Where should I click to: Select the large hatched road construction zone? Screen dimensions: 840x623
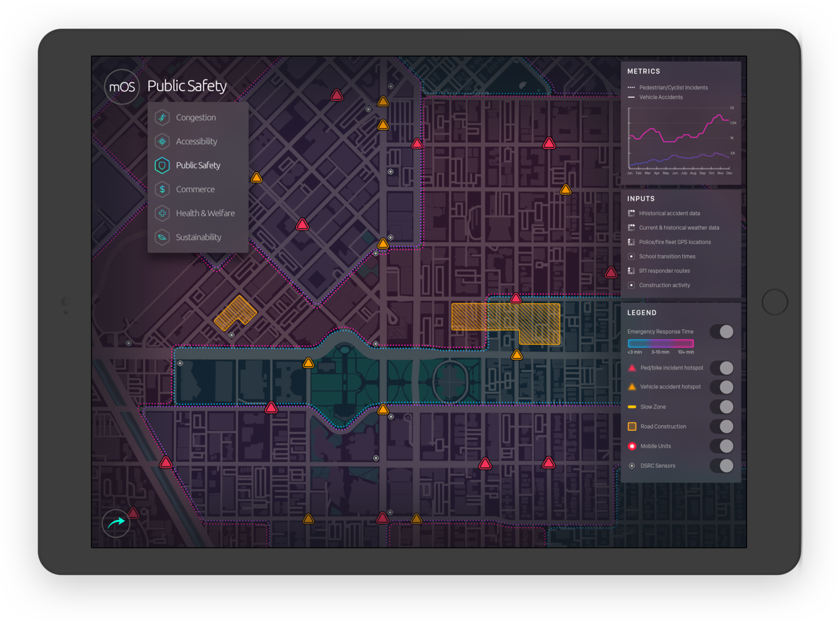pos(506,323)
